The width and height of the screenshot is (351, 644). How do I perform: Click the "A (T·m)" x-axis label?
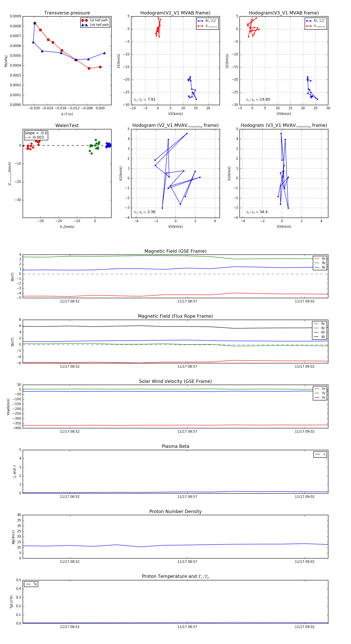pyautogui.click(x=67, y=114)
